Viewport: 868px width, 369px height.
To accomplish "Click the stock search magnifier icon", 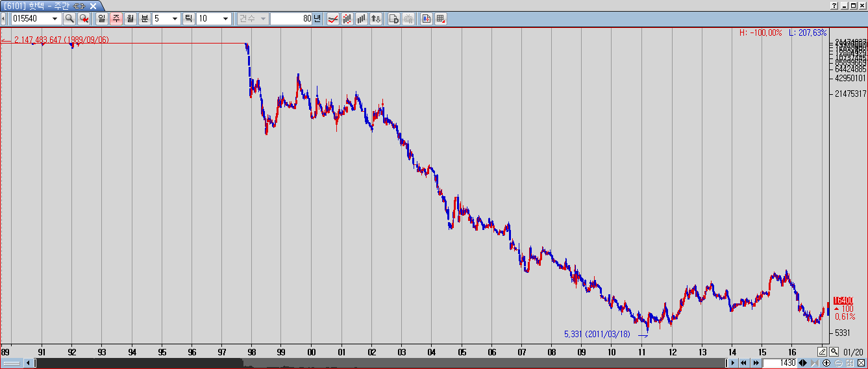I will tap(69, 19).
